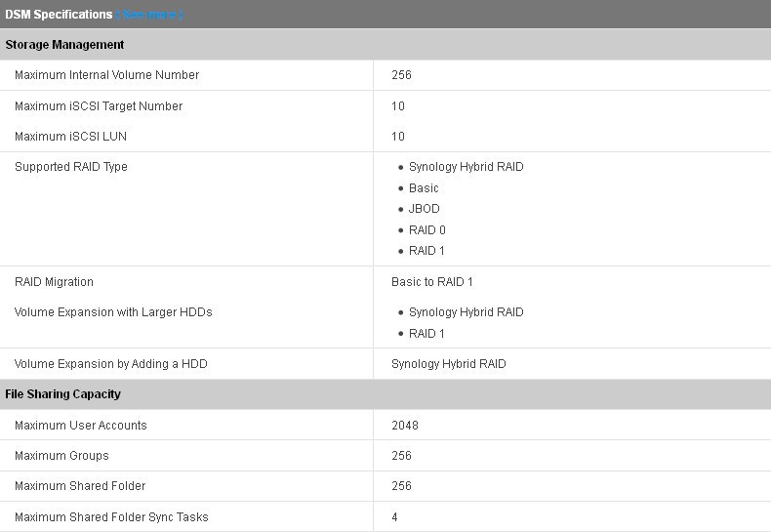Click Maximum Shared Folder Sync Tasks label
The height and width of the screenshot is (532, 771).
[111, 517]
